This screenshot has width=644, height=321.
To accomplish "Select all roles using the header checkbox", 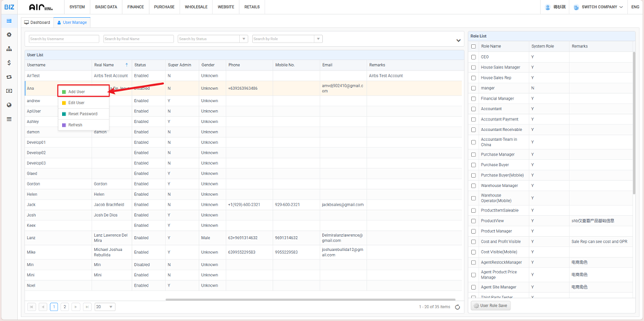I will [473, 46].
